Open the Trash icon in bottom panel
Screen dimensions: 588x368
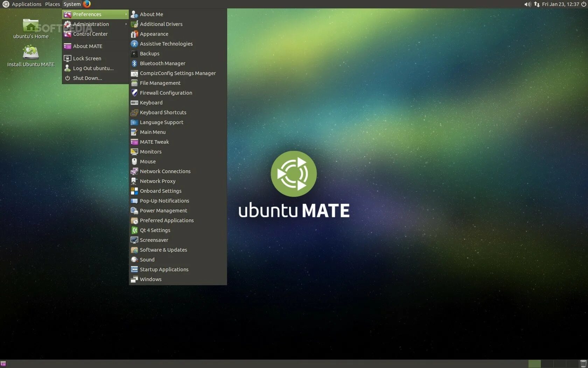pos(583,364)
